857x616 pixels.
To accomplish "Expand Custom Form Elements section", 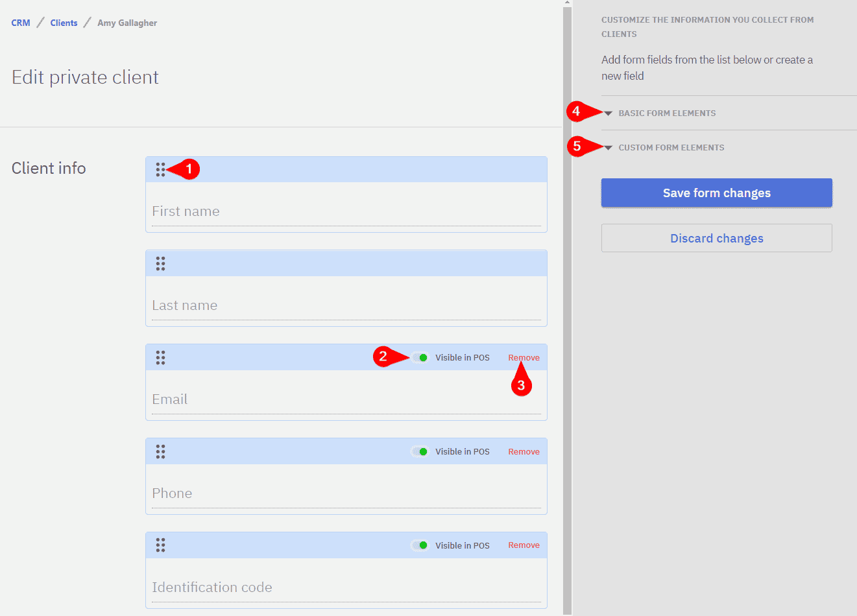I will 670,148.
